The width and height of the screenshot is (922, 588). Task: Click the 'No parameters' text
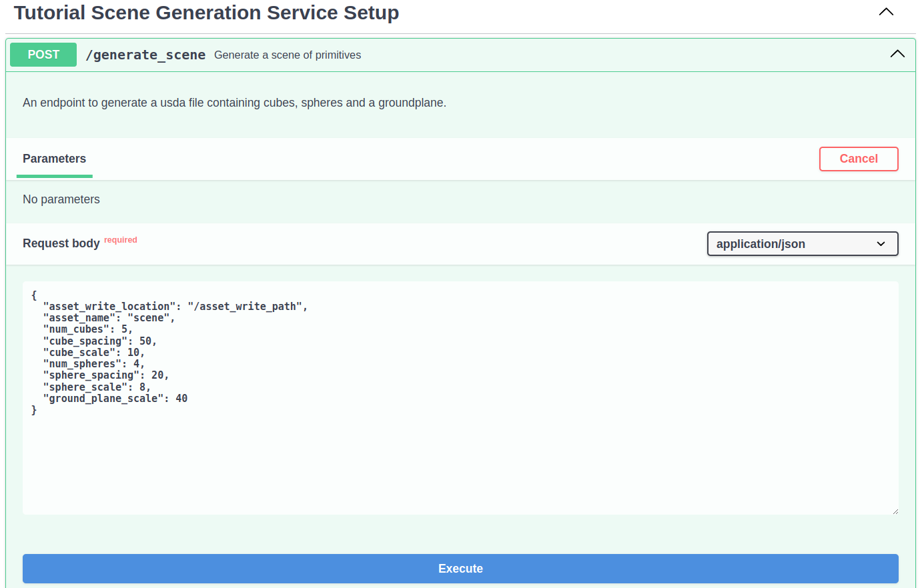tap(61, 199)
